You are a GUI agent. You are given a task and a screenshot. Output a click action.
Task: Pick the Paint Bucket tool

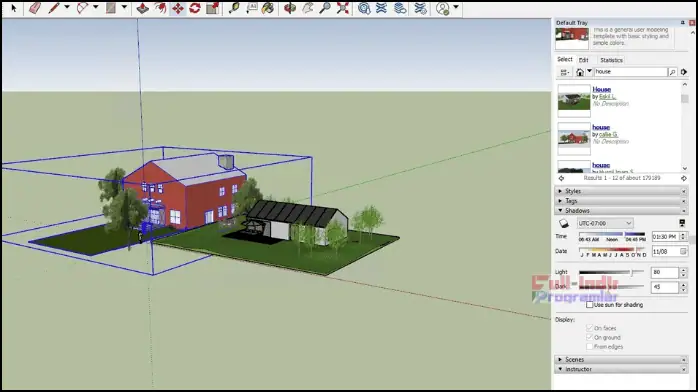268,8
